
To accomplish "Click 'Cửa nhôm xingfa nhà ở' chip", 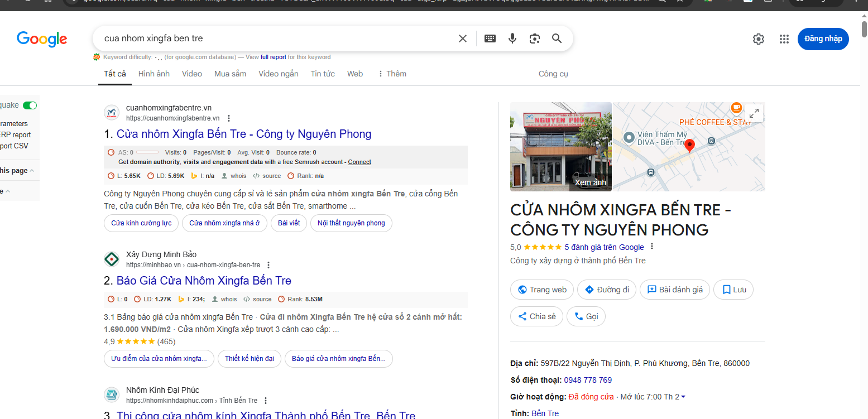I will (x=224, y=223).
